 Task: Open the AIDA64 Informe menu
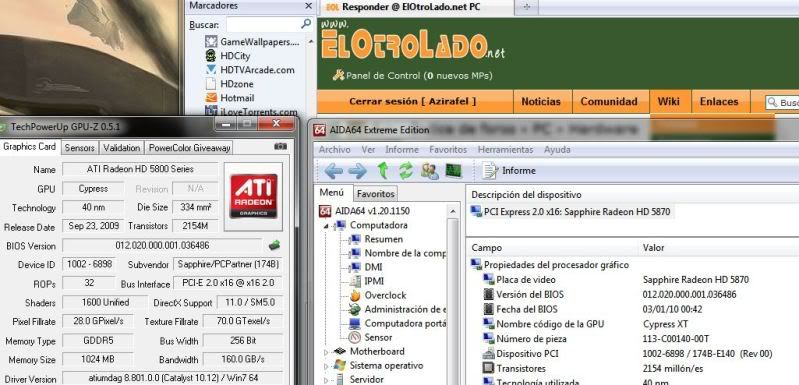tap(402, 150)
